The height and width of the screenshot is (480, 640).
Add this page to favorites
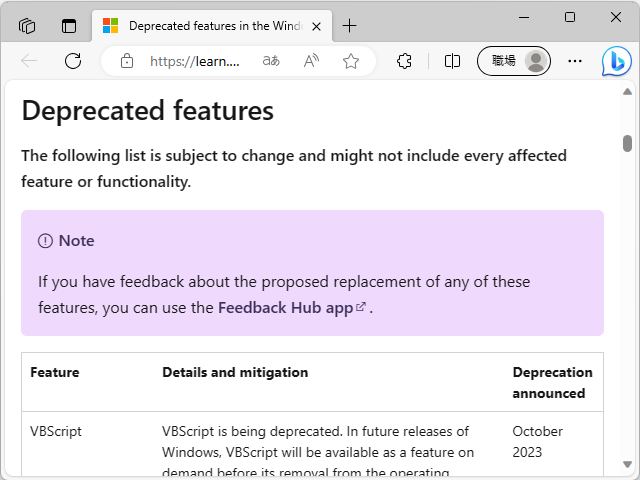[351, 61]
